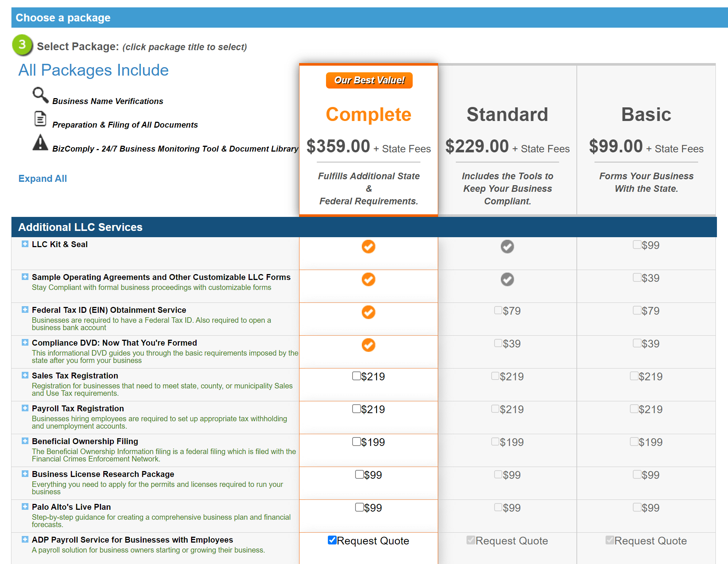Click the Additional LLC Services header
The width and height of the screenshot is (728, 564).
click(x=80, y=227)
